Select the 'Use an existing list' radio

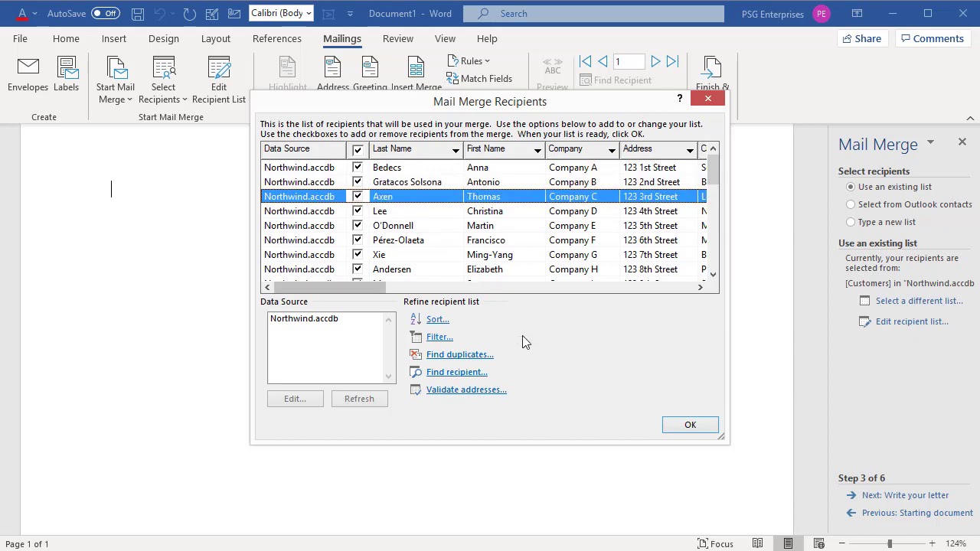pyautogui.click(x=851, y=187)
